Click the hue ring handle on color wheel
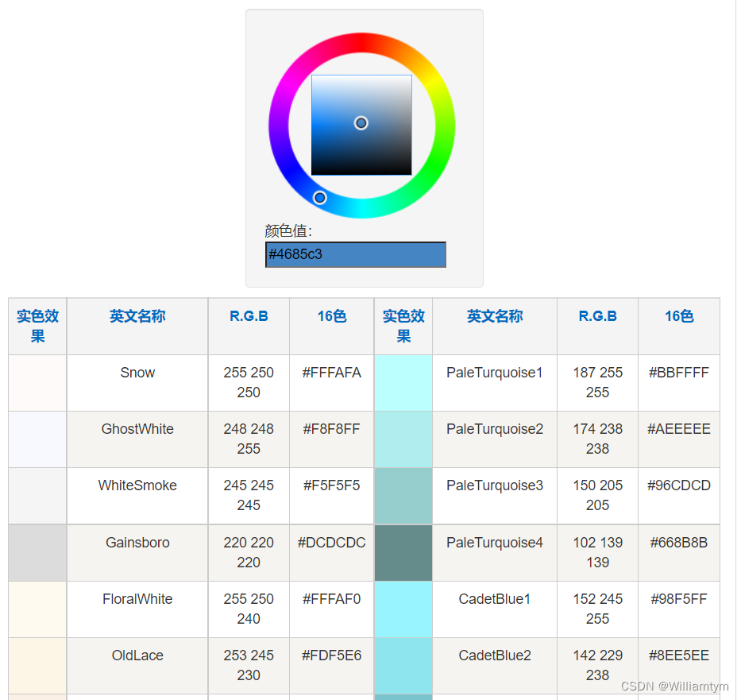Image resolution: width=741 pixels, height=700 pixels. (x=320, y=198)
